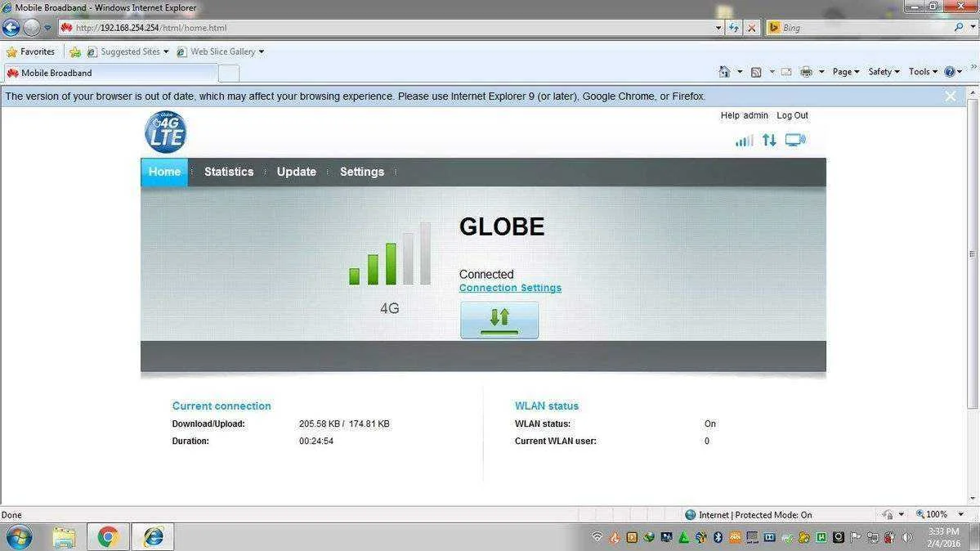This screenshot has width=980, height=551.
Task: Open File Explorer from the taskbar
Action: pyautogui.click(x=64, y=537)
